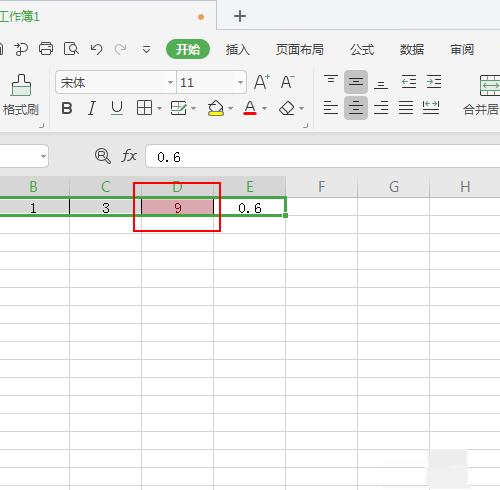Open the quick access toolbar customize arrow

(146, 50)
